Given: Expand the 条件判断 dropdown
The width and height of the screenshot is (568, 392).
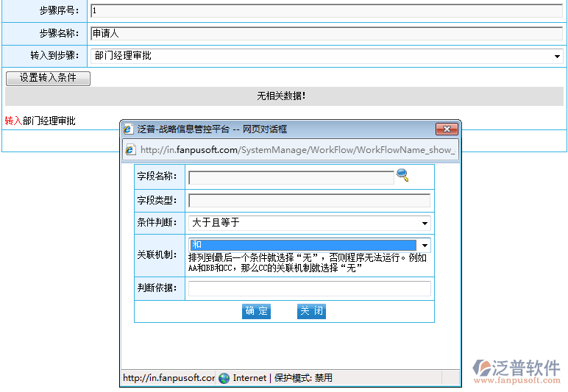Looking at the screenshot, I should [425, 223].
